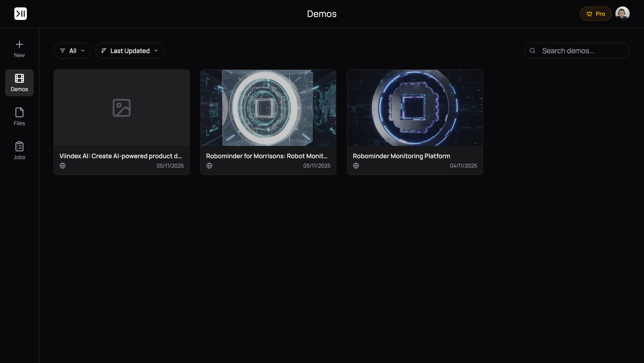Toggle the globe on Robominder Monitoring Platform
The width and height of the screenshot is (644, 363).
click(x=356, y=166)
